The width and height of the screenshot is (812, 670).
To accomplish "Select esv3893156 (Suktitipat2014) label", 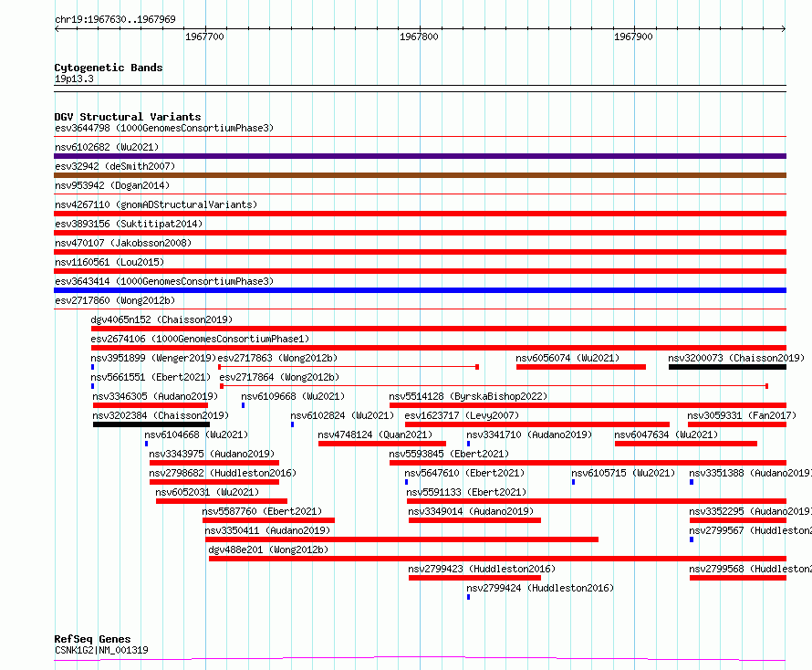I will (129, 224).
